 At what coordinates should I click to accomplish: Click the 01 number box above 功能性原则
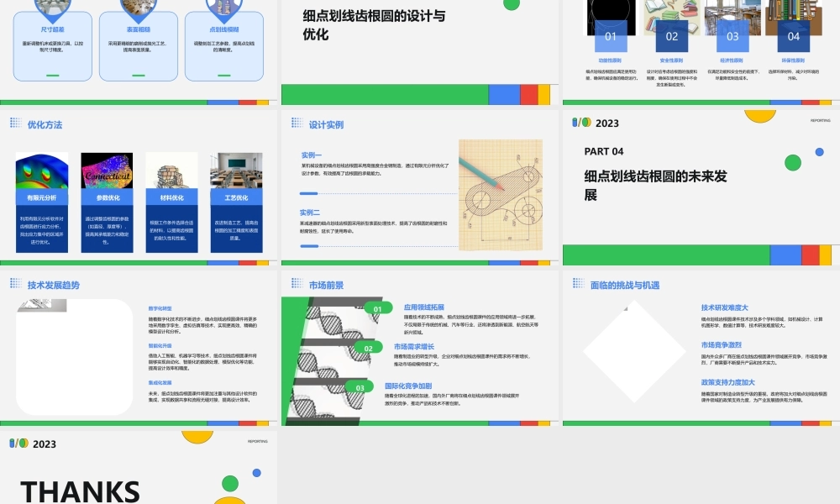point(611,36)
